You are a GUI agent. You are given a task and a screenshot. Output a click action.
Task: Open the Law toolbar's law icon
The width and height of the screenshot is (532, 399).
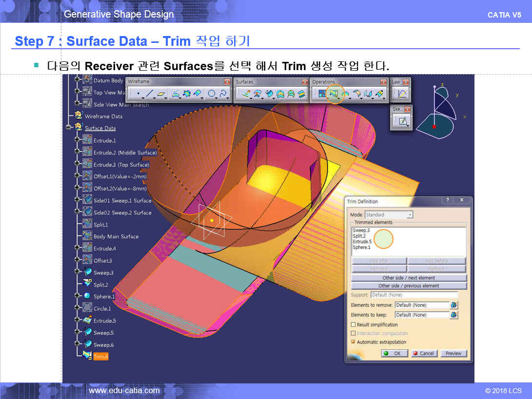pos(403,94)
